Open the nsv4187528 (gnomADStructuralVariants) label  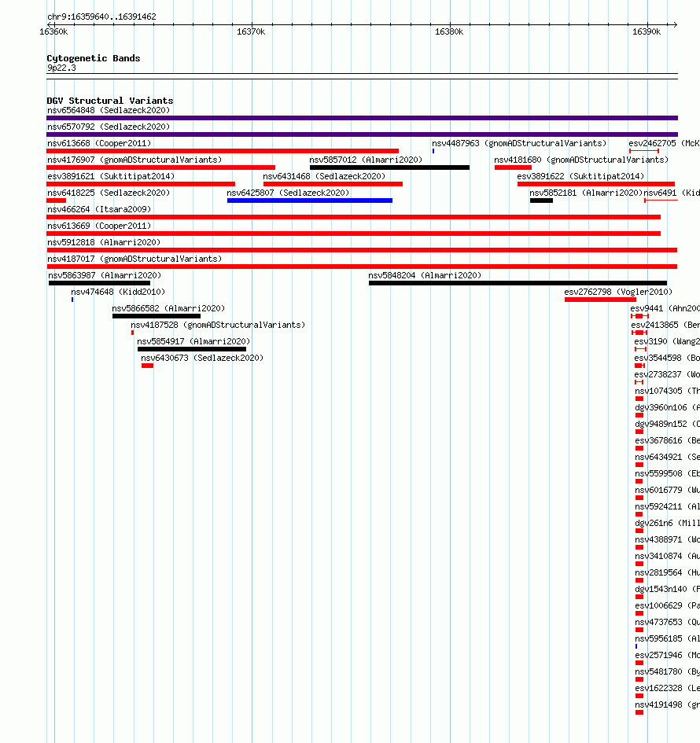click(218, 325)
